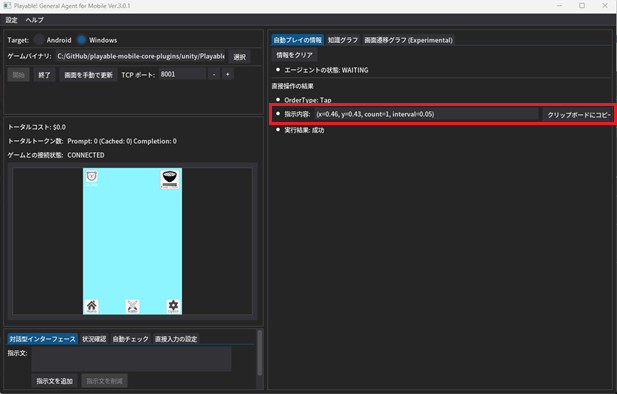The image size is (617, 394).
Task: Focus the TCP port field showing 8001
Action: pos(182,74)
